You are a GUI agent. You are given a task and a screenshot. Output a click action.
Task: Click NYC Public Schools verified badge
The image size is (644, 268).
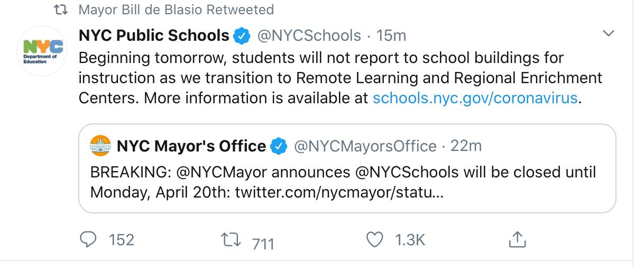(241, 36)
